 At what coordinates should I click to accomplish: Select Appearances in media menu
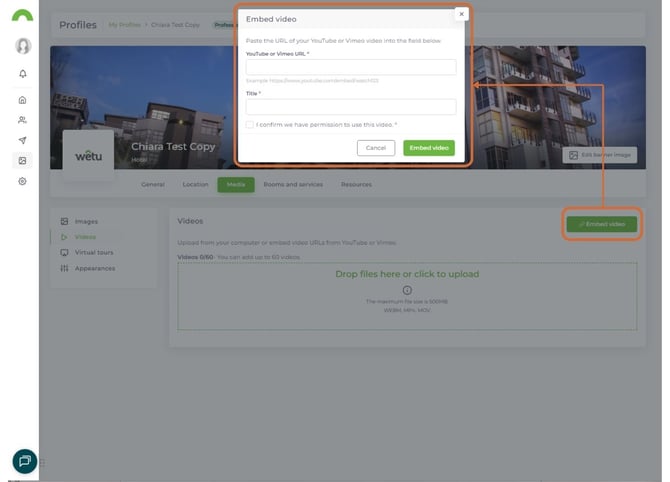[x=94, y=268]
